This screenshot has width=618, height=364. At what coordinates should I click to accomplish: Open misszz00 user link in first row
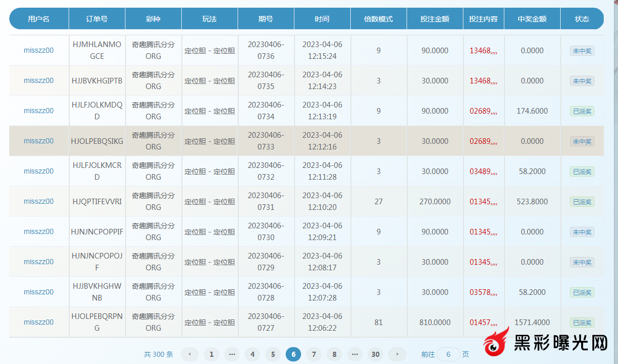tap(38, 51)
